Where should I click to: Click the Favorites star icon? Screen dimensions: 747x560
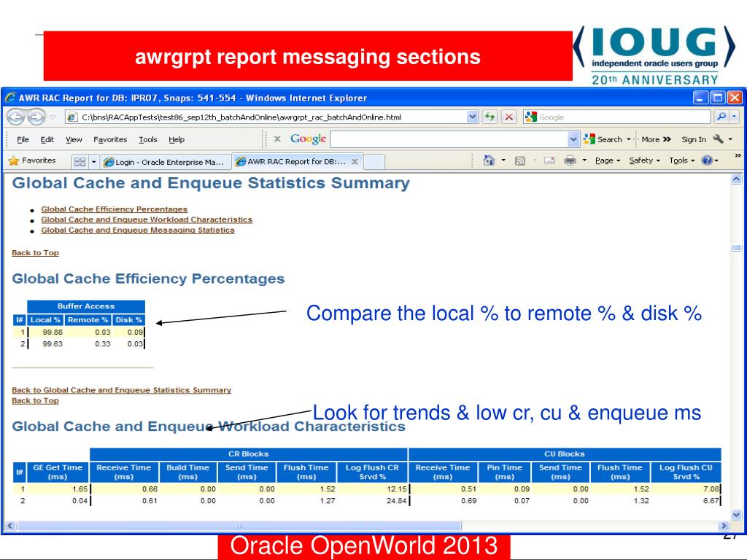(13, 160)
